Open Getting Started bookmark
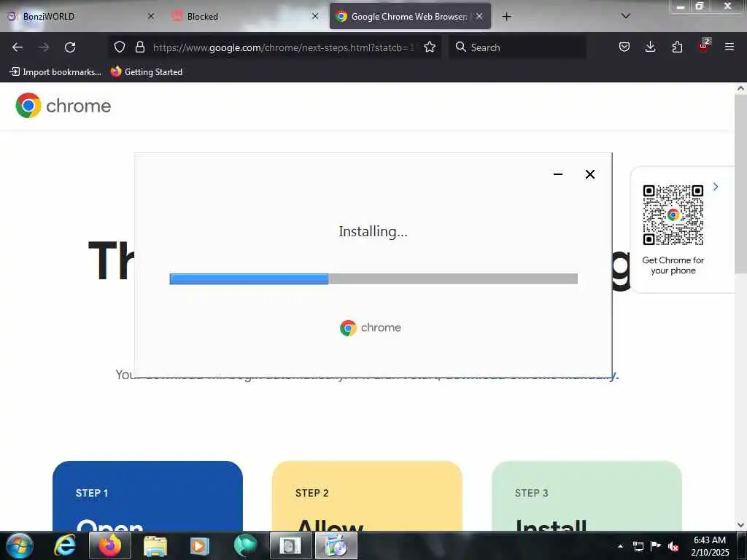Image resolution: width=747 pixels, height=560 pixels. (147, 72)
